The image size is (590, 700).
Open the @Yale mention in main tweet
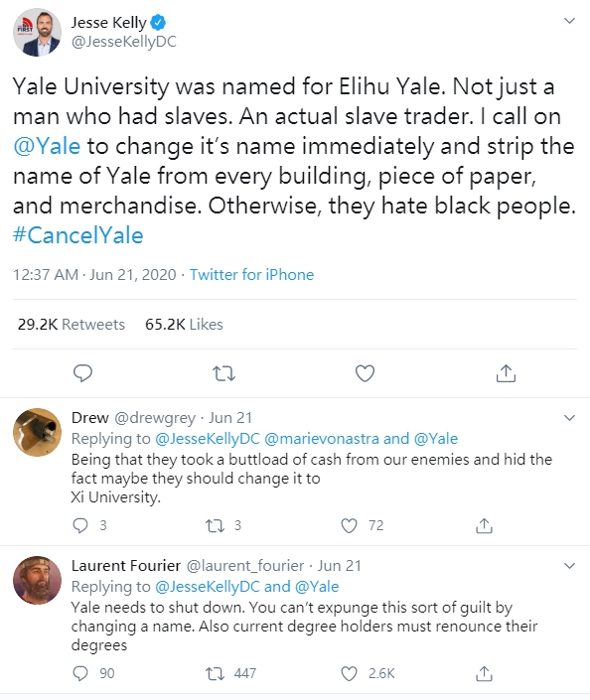[x=47, y=146]
